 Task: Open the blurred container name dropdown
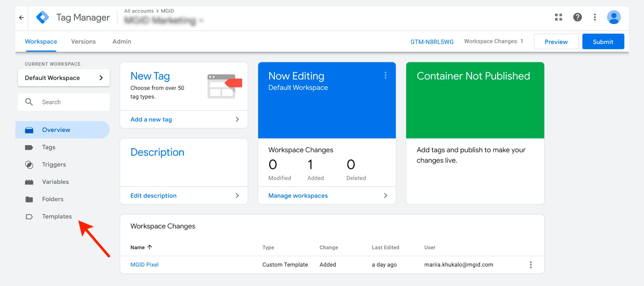(x=164, y=21)
